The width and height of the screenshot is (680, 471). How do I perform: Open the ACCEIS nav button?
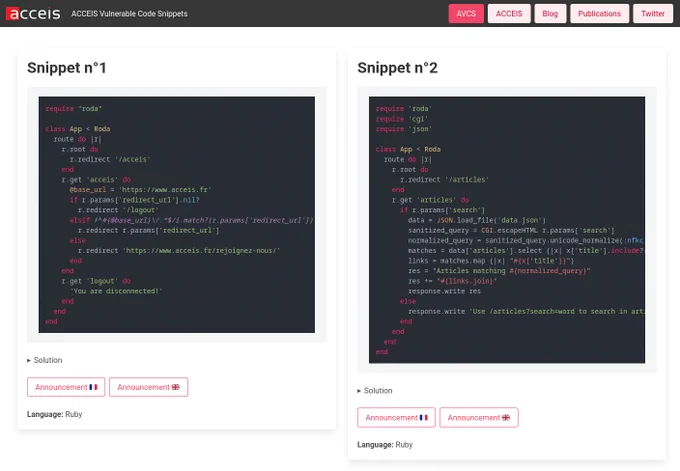[x=509, y=13]
